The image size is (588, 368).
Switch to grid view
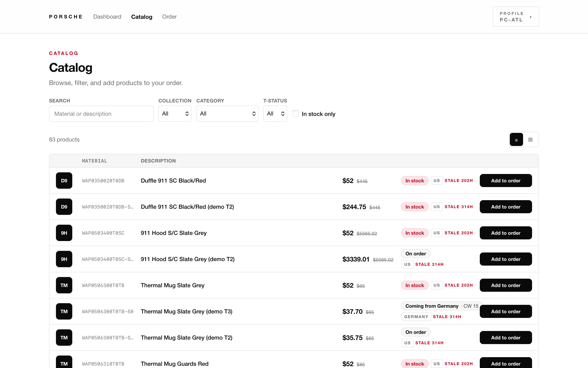(530, 139)
